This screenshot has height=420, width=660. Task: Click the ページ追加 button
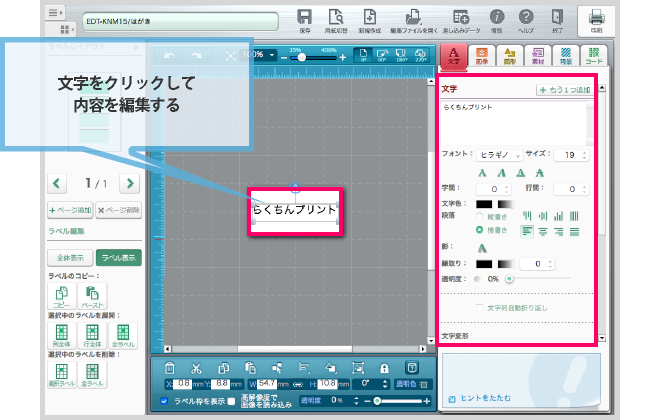[x=70, y=210]
